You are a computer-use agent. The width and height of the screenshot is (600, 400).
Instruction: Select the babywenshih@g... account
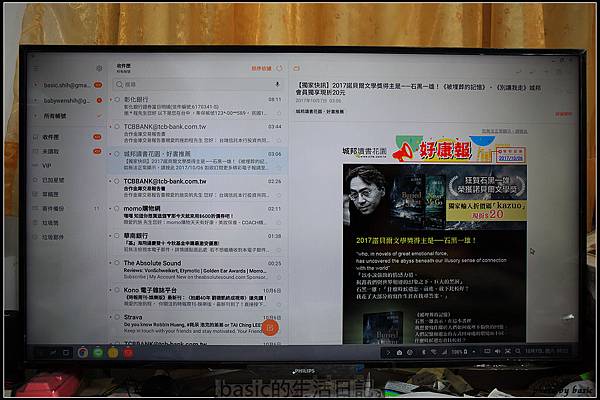(x=67, y=101)
